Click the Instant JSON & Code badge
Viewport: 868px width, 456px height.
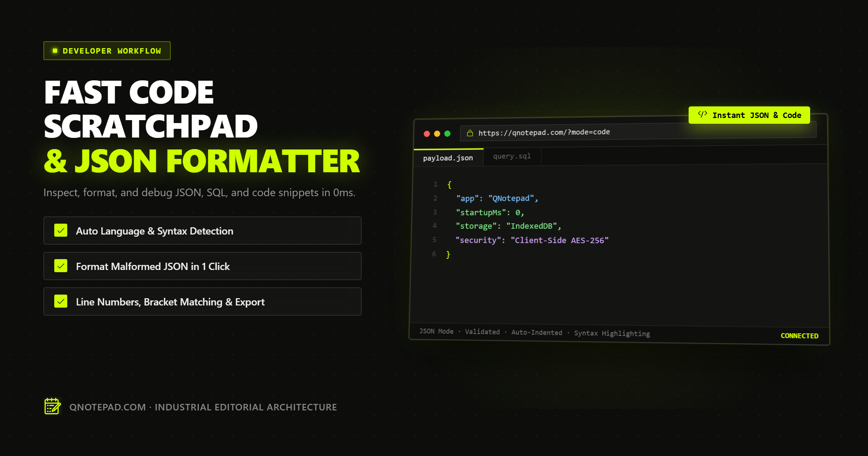749,115
